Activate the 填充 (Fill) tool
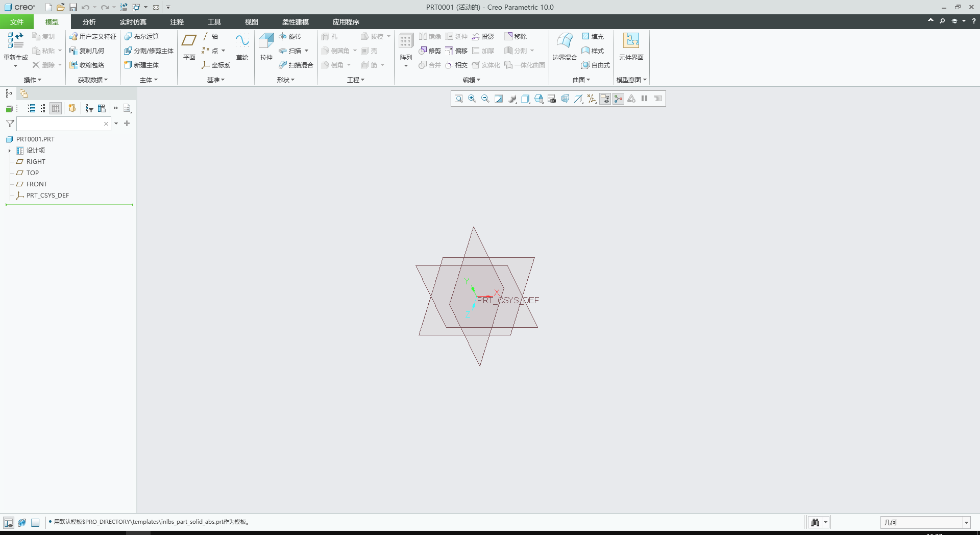 point(593,36)
